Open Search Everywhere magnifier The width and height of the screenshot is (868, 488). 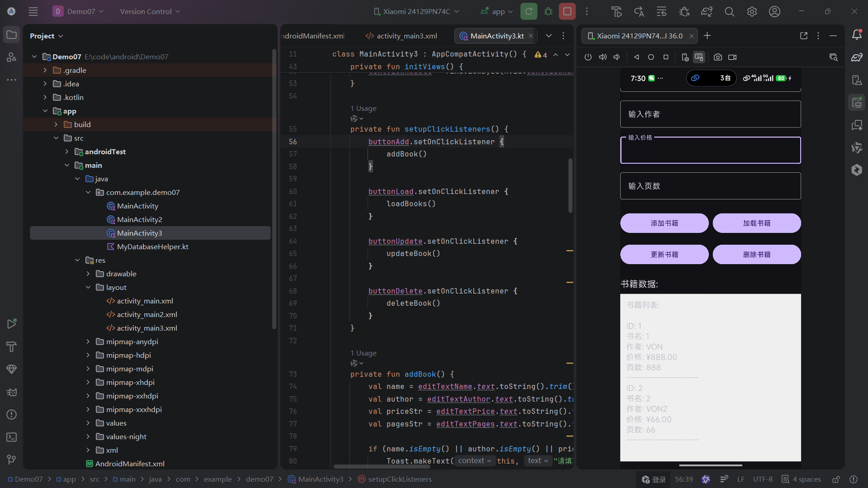(x=729, y=11)
